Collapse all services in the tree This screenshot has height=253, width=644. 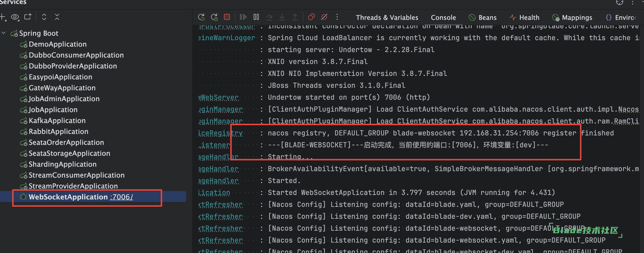57,17
